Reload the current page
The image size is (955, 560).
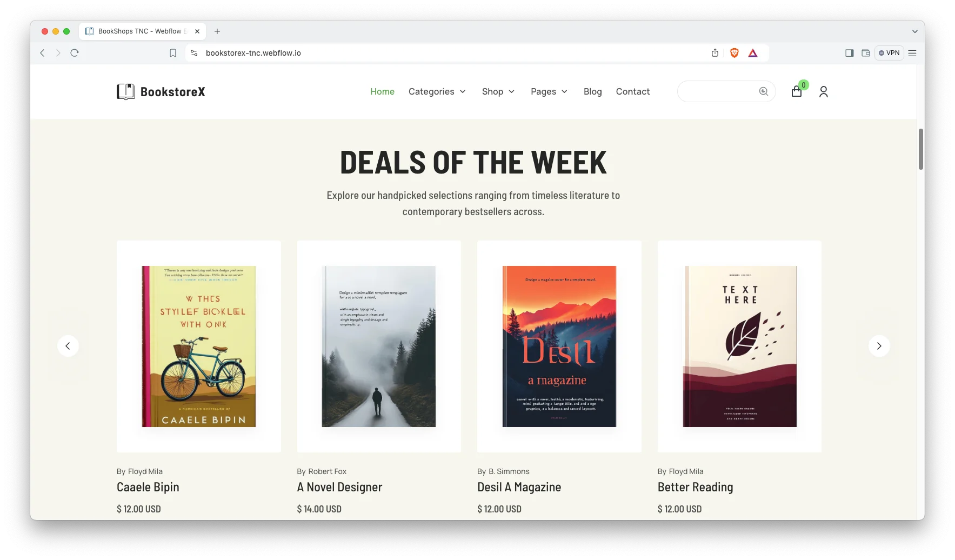(75, 53)
